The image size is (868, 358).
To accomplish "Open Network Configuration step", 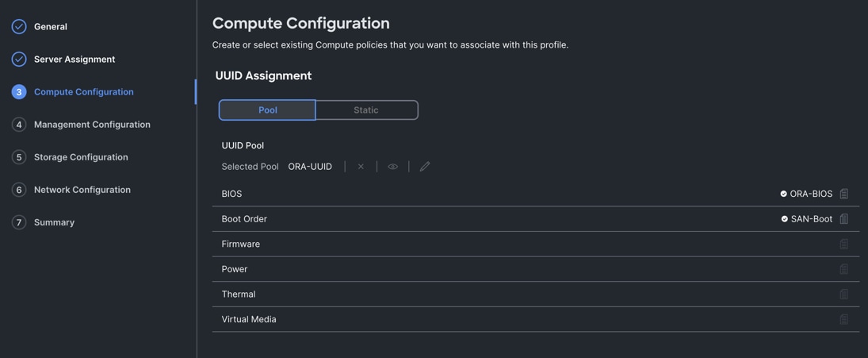I will pos(82,190).
